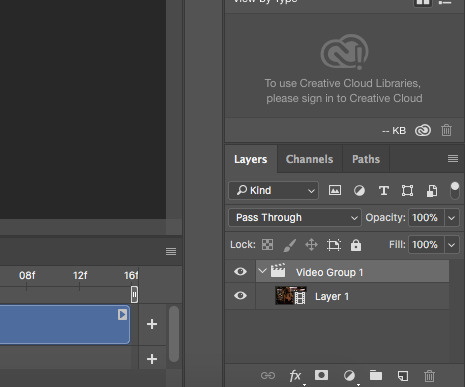
Task: Open the Layers panel flyout menu
Action: [453, 159]
